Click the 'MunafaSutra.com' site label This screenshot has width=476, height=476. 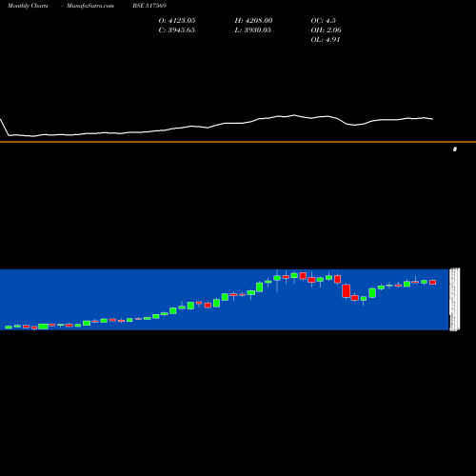coord(90,6)
